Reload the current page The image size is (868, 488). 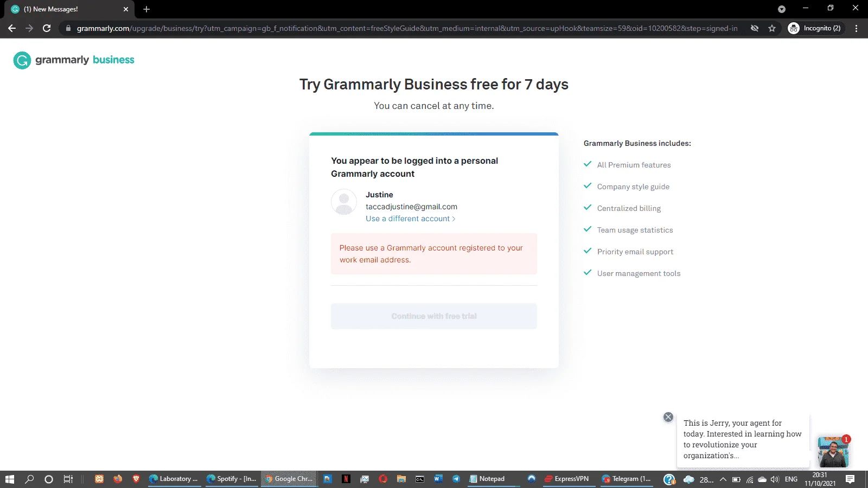tap(47, 28)
